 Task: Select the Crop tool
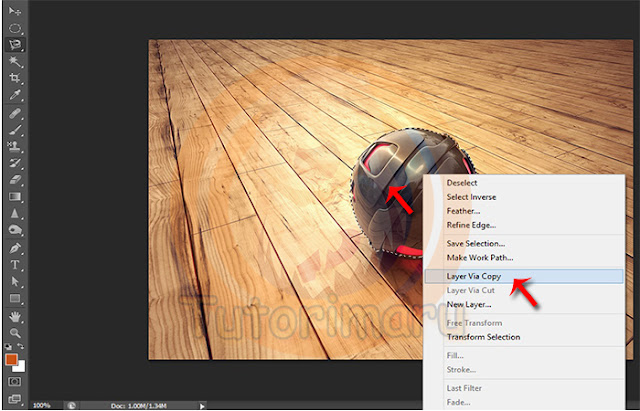click(x=15, y=78)
